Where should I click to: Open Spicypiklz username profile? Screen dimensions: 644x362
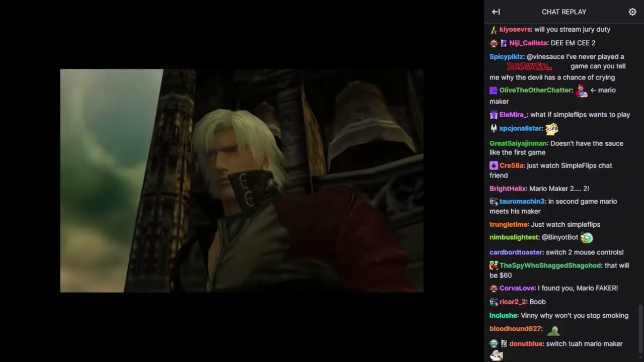pos(507,57)
